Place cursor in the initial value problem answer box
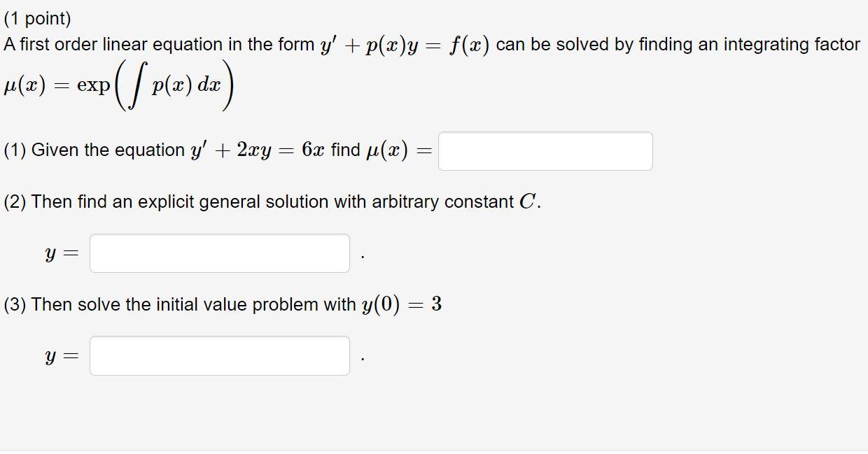Viewport: 868px width, 454px height. tap(219, 356)
